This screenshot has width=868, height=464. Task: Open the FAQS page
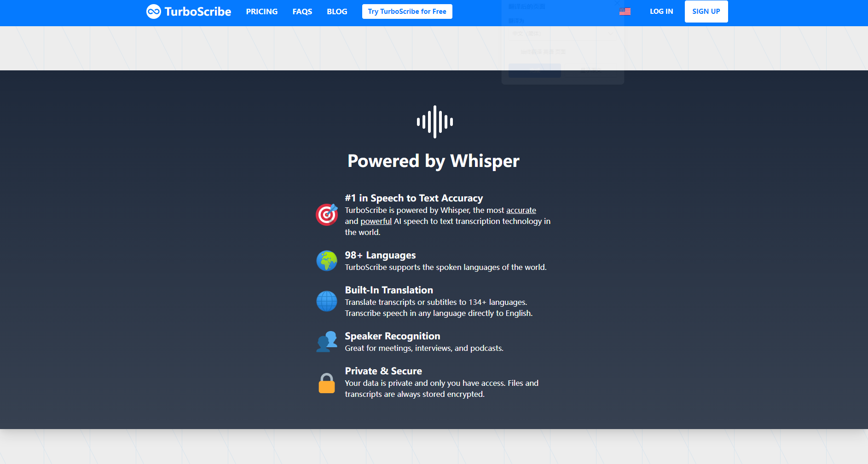(x=302, y=11)
